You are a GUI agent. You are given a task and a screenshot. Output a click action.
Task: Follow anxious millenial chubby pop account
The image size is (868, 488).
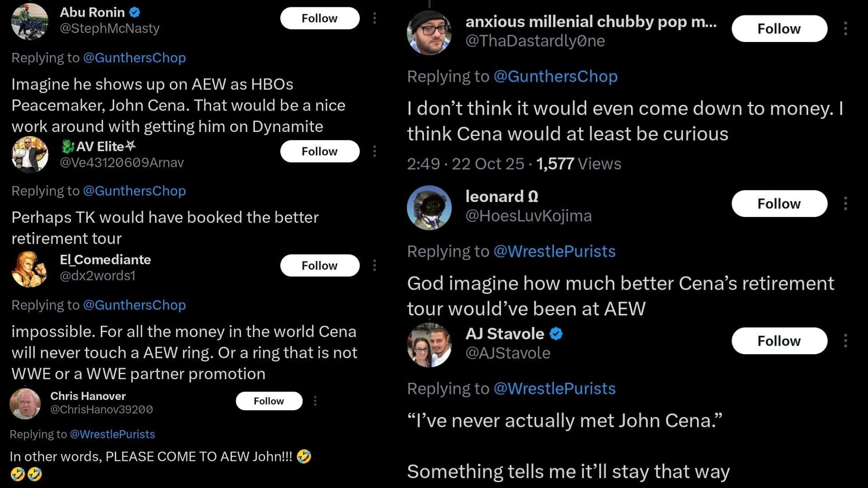(779, 28)
